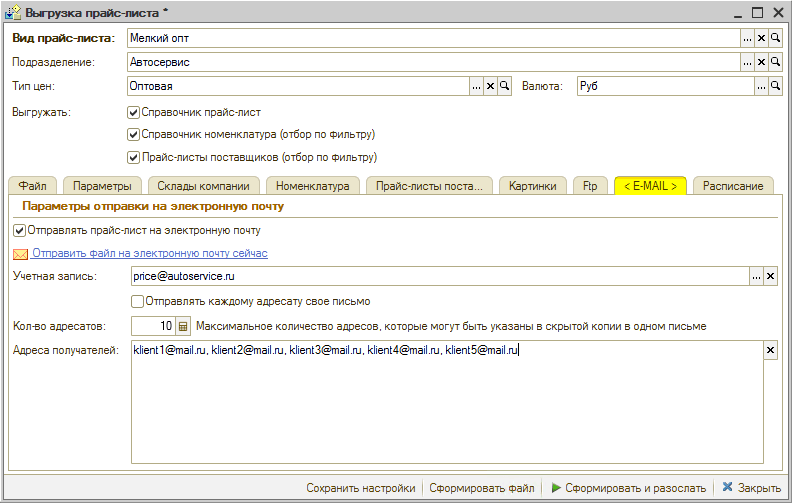Open selection list for Вид прайс-листа
This screenshot has width=792, height=503.
(747, 38)
